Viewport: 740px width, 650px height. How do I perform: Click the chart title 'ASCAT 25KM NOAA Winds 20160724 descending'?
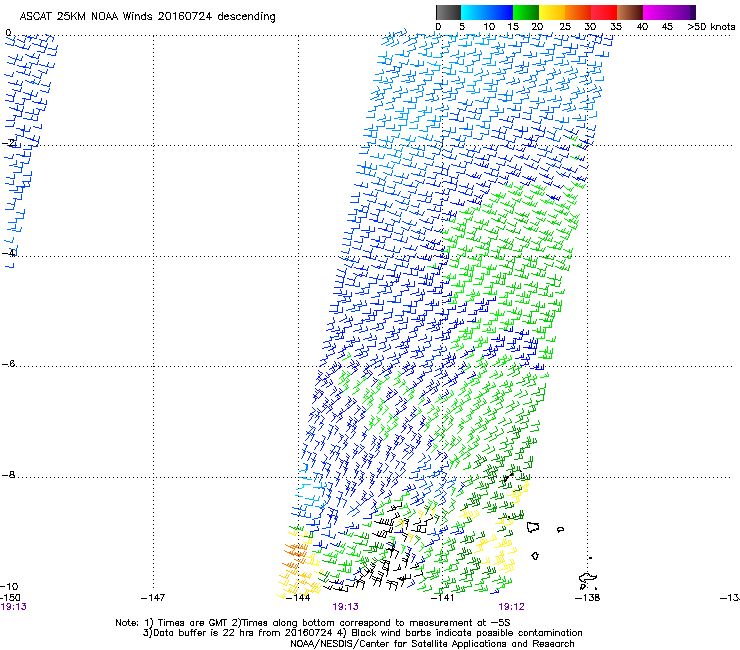(147, 17)
